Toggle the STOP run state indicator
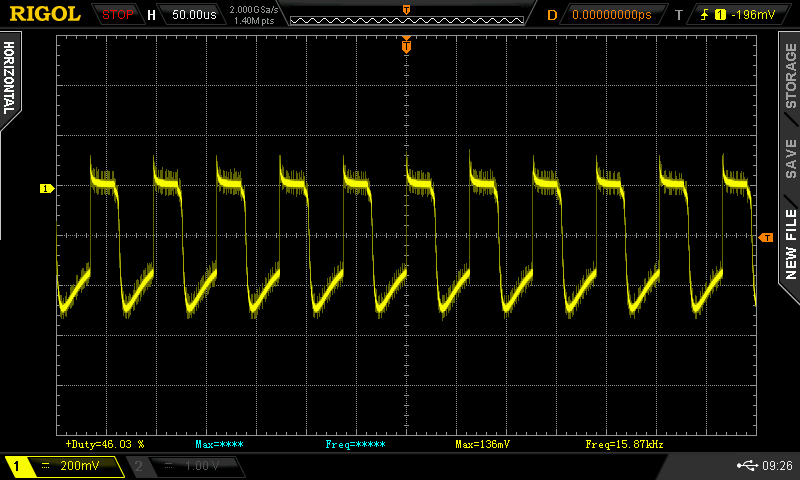Image resolution: width=800 pixels, height=480 pixels. 118,15
